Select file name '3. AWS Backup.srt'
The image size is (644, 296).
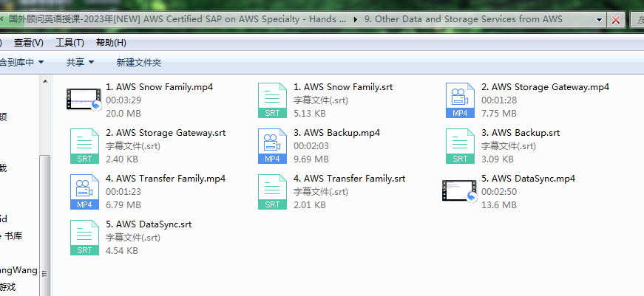point(521,133)
